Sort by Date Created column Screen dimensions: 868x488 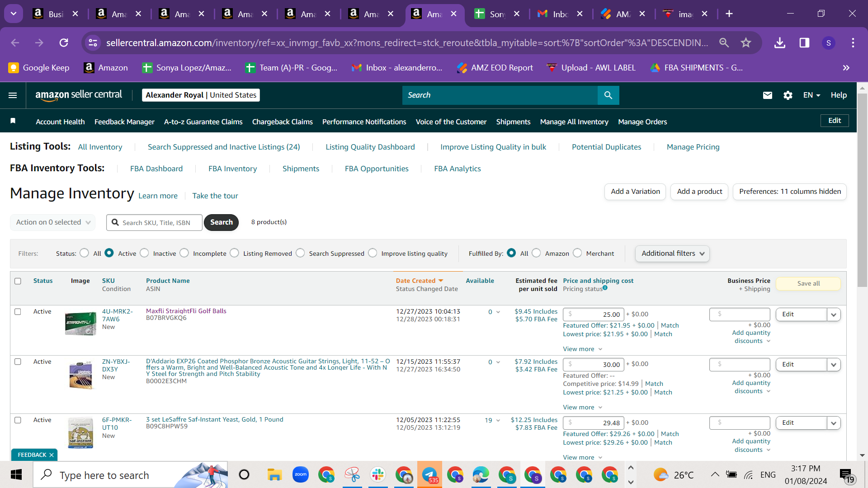tap(420, 281)
